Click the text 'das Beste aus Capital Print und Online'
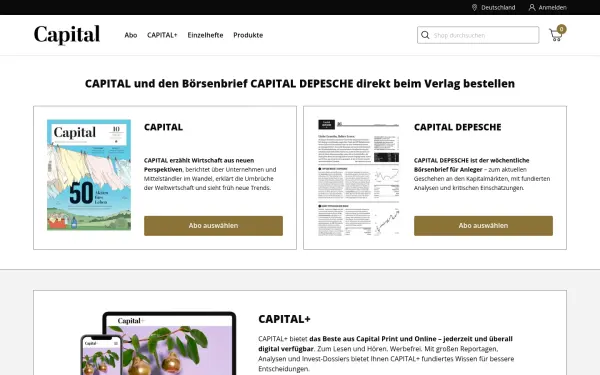Screen dimensions: 600x375 373,339
